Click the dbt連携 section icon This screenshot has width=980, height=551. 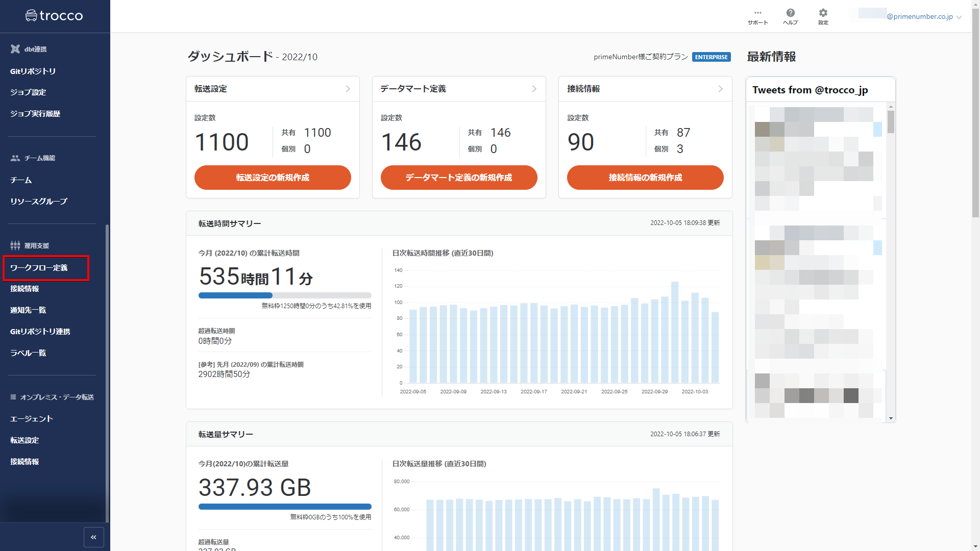click(x=15, y=49)
